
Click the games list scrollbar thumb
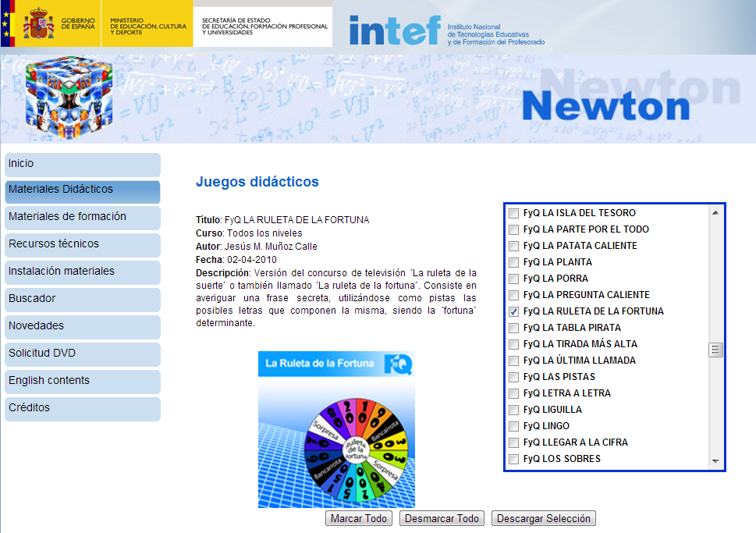[715, 350]
